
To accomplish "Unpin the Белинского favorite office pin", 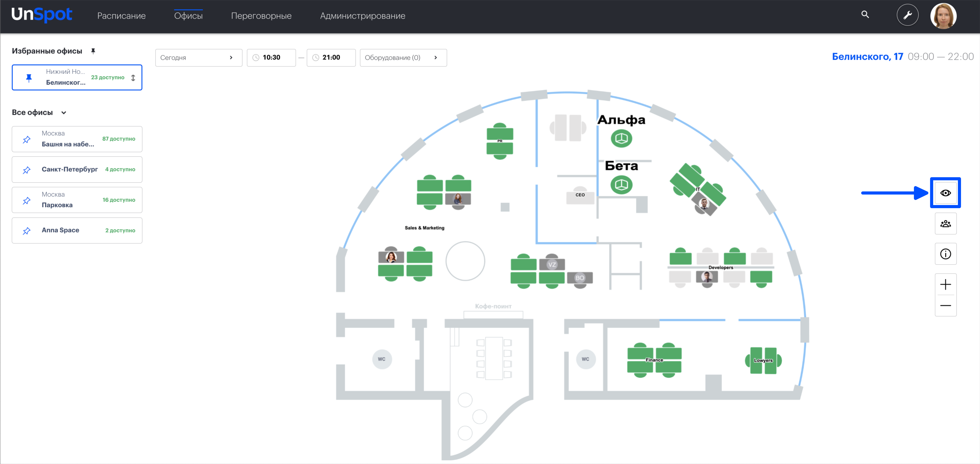I will coord(29,78).
